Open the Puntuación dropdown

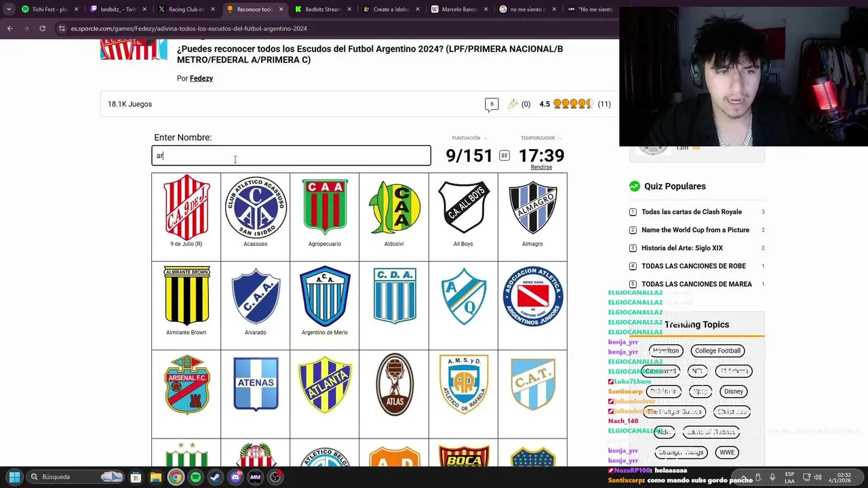[x=469, y=138]
